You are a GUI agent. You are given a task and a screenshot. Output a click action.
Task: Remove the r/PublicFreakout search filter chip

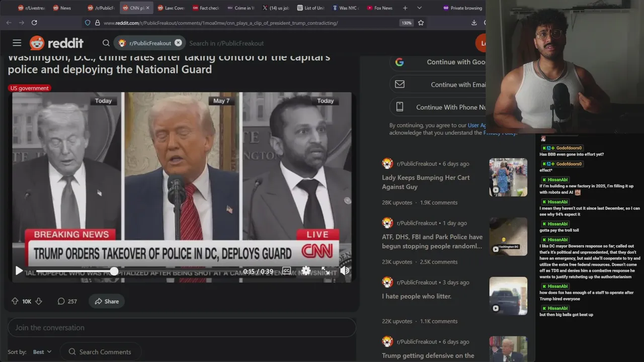point(178,43)
